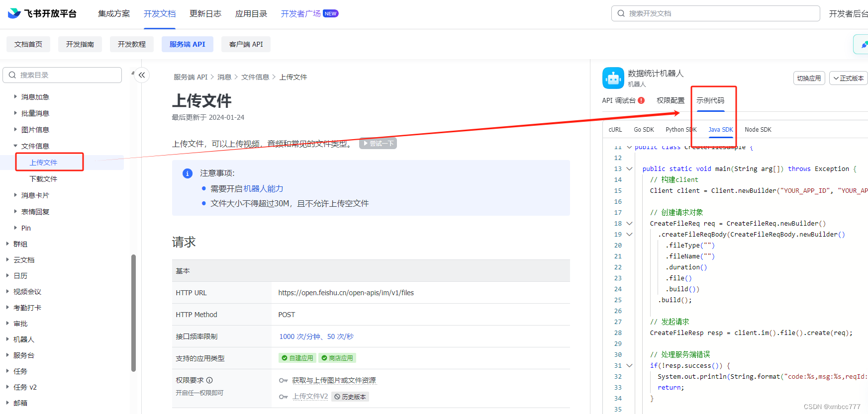Fold code at line 18 chevron
The width and height of the screenshot is (868, 414).
pos(629,224)
